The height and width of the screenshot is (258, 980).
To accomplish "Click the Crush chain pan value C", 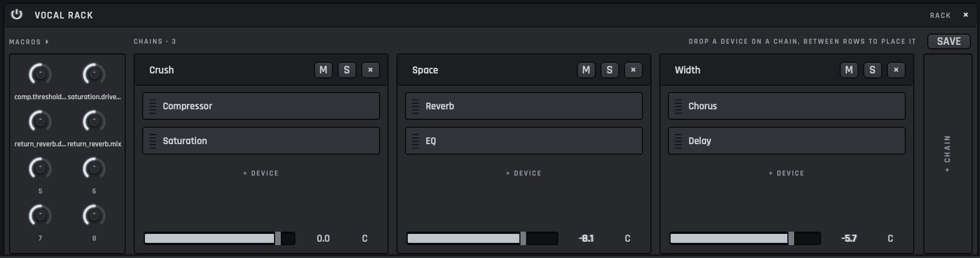I will click(x=364, y=238).
